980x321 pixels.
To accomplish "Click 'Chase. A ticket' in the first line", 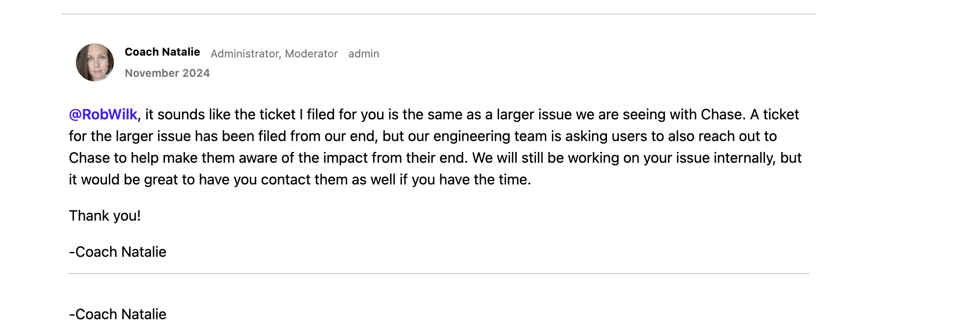I will click(750, 114).
